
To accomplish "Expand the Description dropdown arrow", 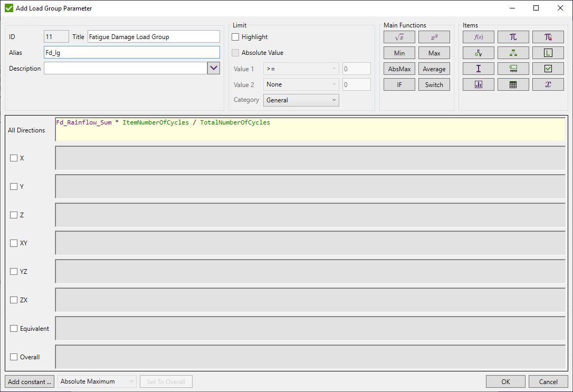I will 213,69.
